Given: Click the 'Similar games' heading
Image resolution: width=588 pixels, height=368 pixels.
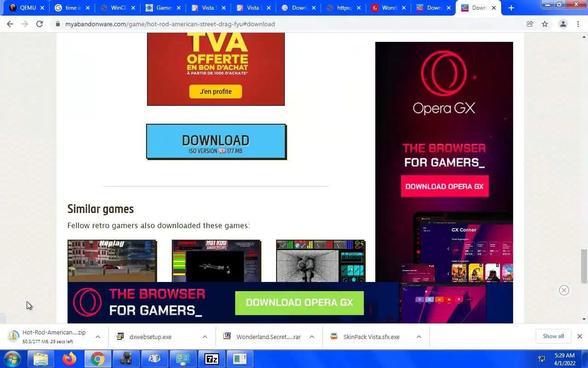Looking at the screenshot, I should pos(101,209).
